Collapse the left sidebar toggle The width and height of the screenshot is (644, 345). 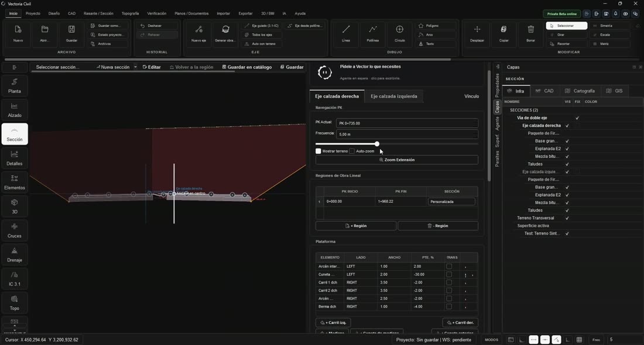point(15,67)
